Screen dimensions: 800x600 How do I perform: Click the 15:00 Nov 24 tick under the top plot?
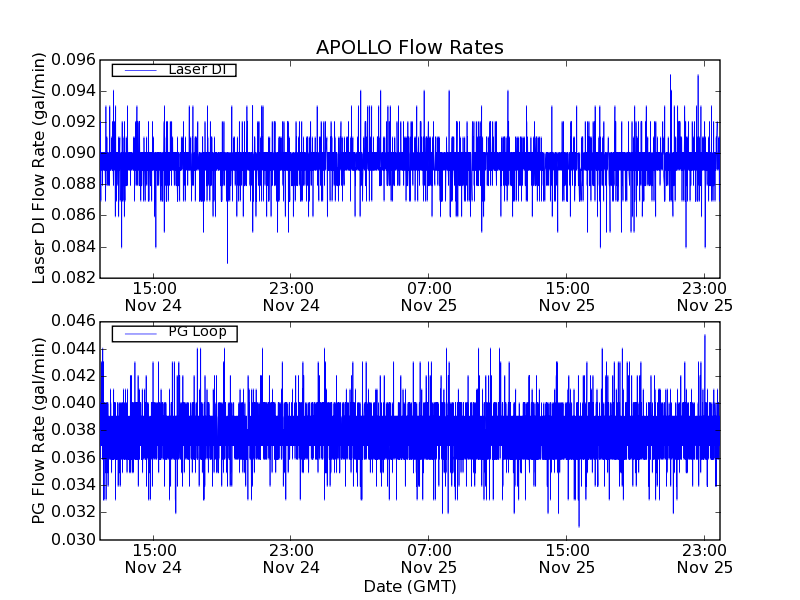tap(153, 296)
